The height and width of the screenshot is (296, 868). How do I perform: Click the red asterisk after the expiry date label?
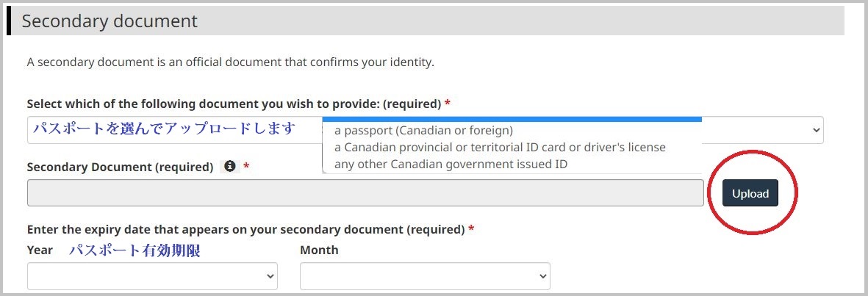[x=471, y=228]
